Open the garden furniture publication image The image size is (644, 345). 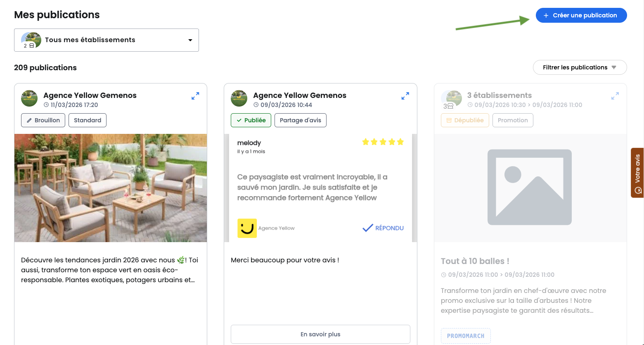[111, 188]
